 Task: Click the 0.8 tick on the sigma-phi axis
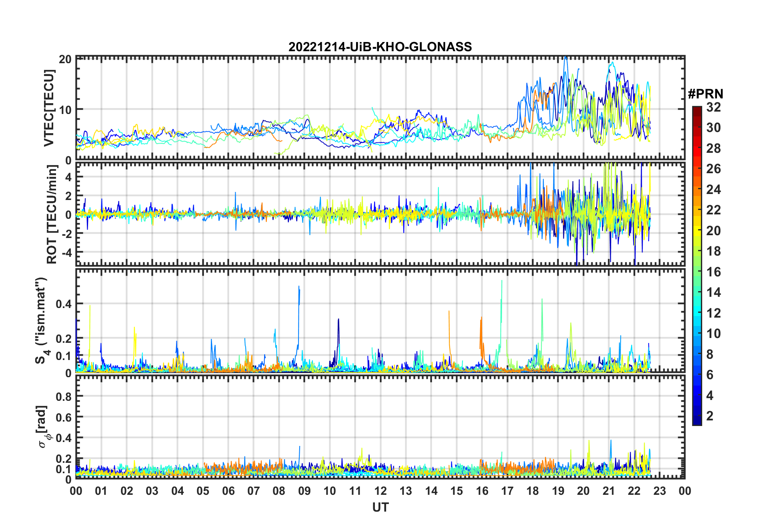[64, 396]
